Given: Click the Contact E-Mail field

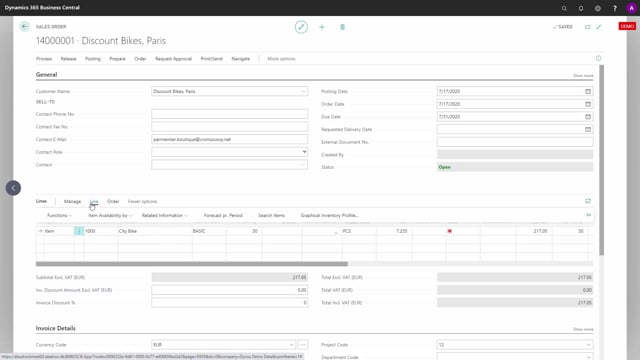Looking at the screenshot, I should point(229,139).
